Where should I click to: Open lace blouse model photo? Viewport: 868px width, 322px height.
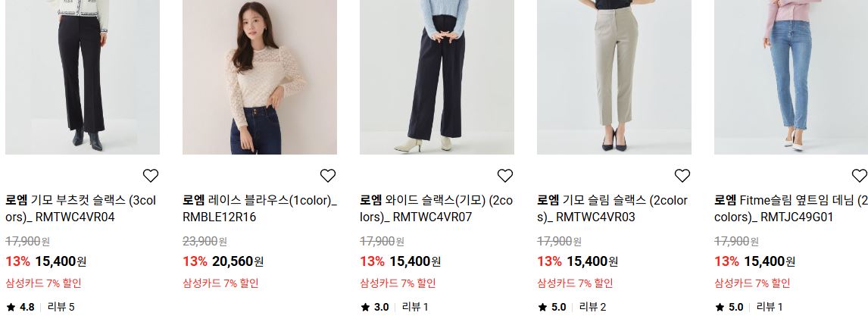260,77
